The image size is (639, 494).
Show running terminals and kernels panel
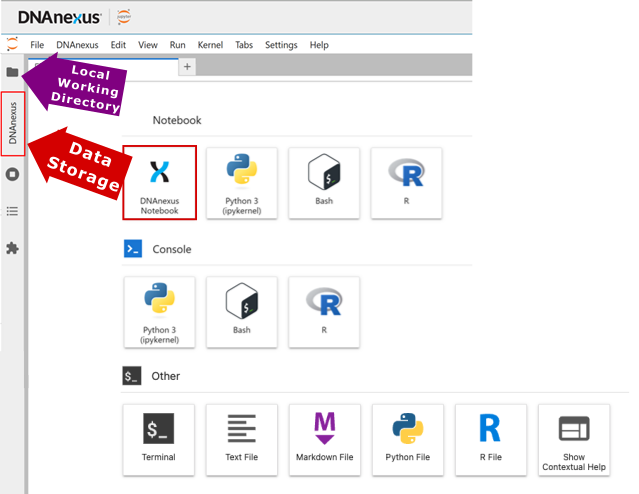coord(12,174)
